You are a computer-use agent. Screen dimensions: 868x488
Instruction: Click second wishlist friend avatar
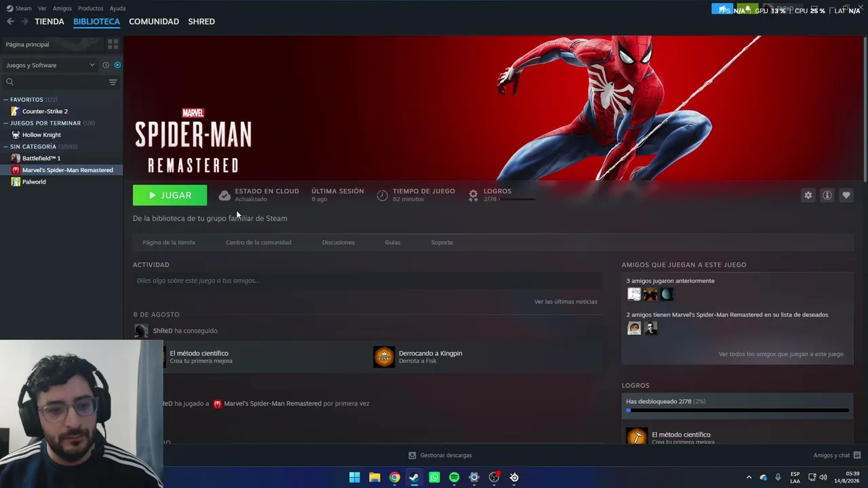point(650,328)
